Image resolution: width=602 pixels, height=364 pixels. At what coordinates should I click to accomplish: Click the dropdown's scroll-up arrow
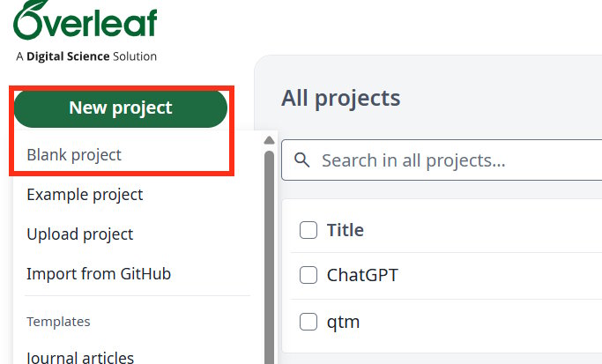(x=269, y=141)
